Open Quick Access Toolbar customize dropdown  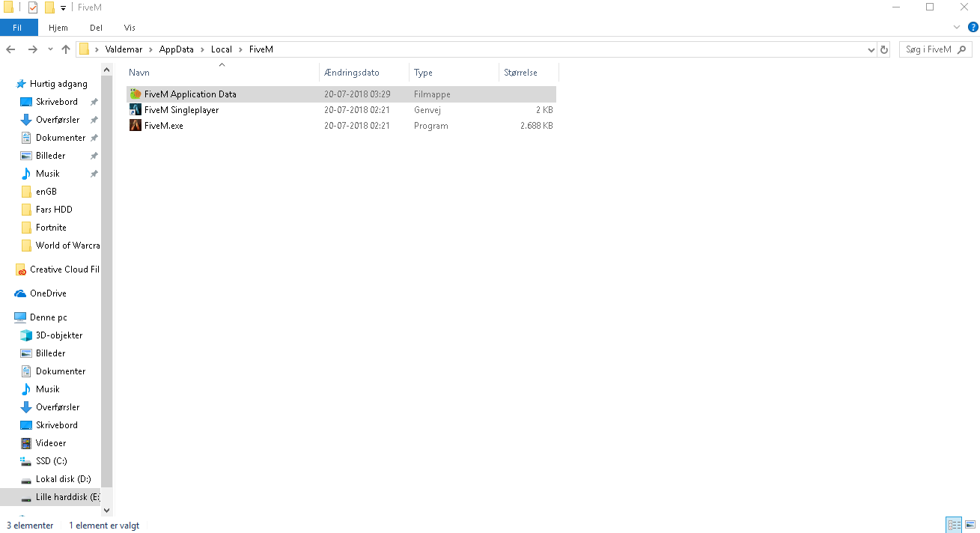(63, 7)
